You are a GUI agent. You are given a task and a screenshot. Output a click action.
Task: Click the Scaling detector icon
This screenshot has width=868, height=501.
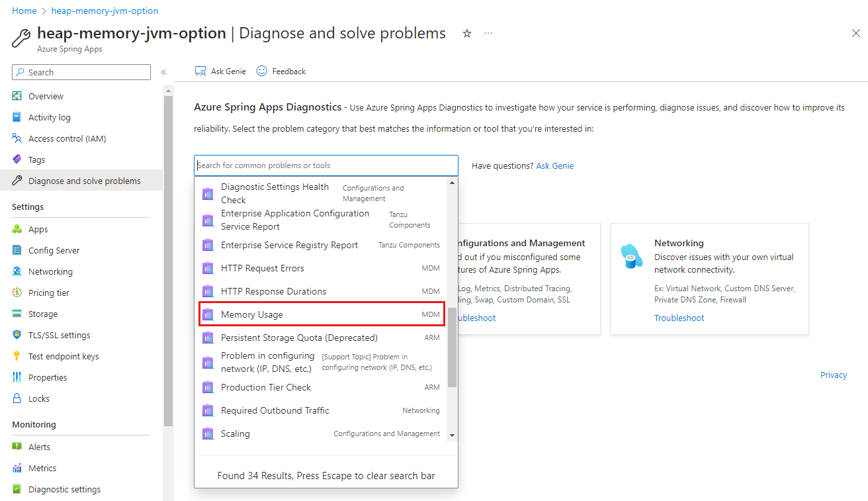click(208, 433)
